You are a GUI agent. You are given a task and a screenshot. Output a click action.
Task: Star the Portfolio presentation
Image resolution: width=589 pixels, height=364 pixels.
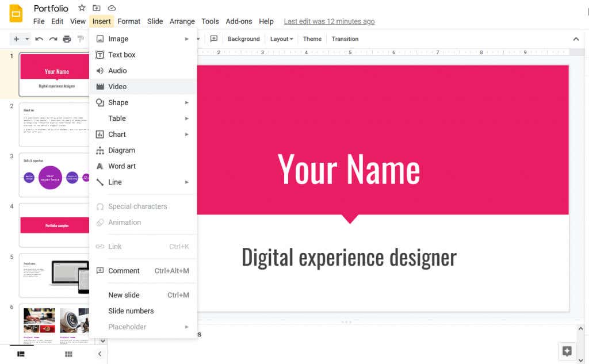82,8
